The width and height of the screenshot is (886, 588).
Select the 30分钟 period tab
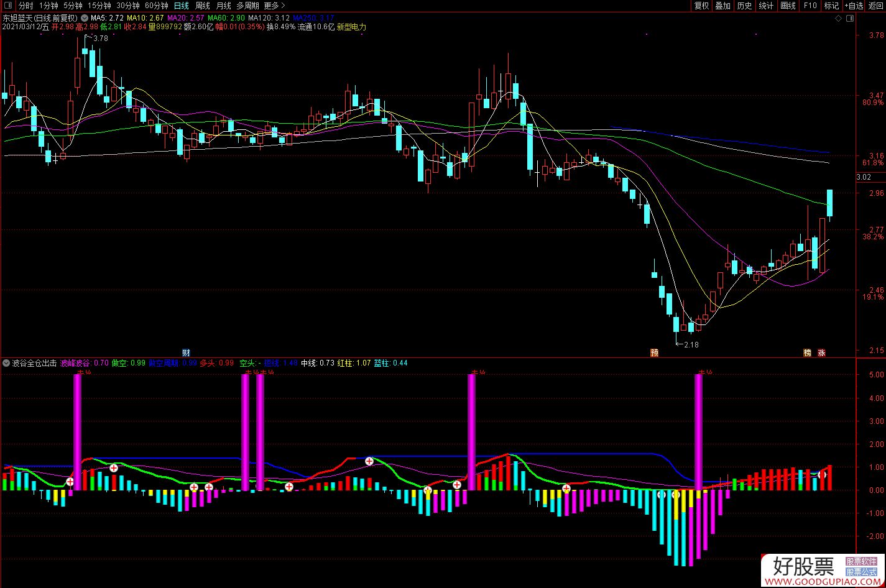[128, 6]
